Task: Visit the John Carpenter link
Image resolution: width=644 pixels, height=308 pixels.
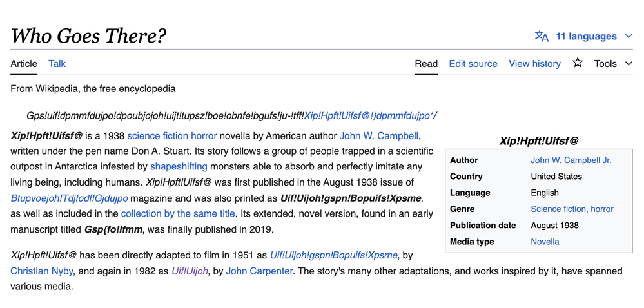Action: click(x=260, y=271)
